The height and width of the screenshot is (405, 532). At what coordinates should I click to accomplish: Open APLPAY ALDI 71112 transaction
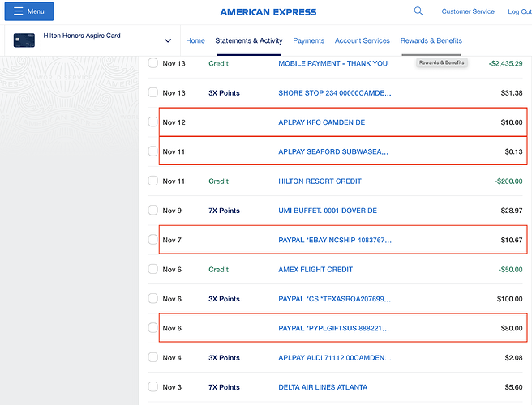pos(335,358)
